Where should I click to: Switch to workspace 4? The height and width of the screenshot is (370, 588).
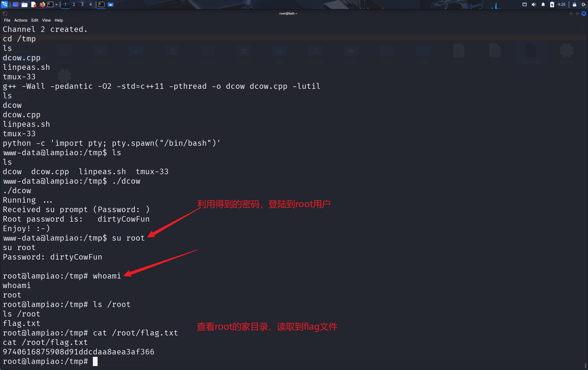(90, 4)
